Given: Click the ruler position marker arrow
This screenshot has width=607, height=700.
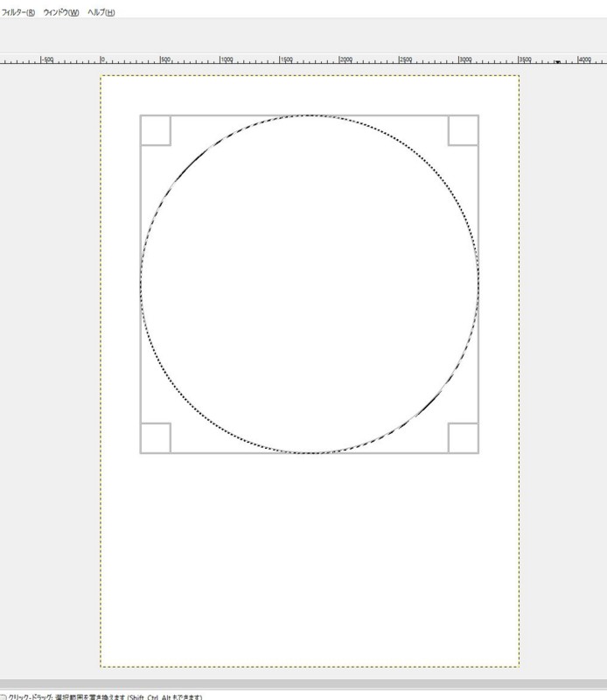Looking at the screenshot, I should click(x=557, y=62).
